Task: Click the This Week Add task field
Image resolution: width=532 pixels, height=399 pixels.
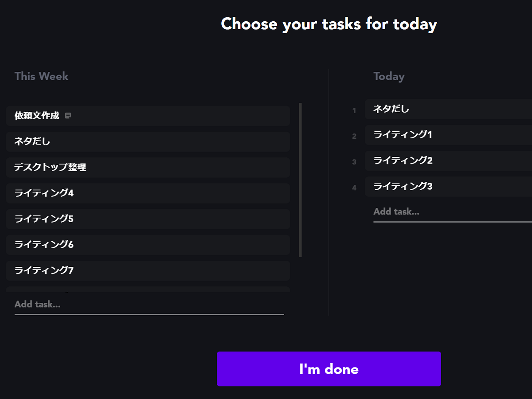Action: [x=149, y=305]
